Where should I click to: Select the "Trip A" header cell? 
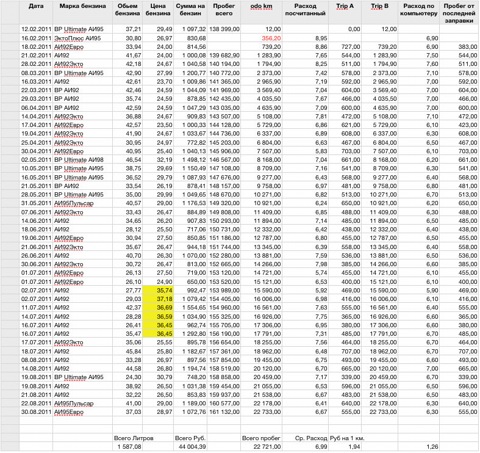click(x=345, y=12)
